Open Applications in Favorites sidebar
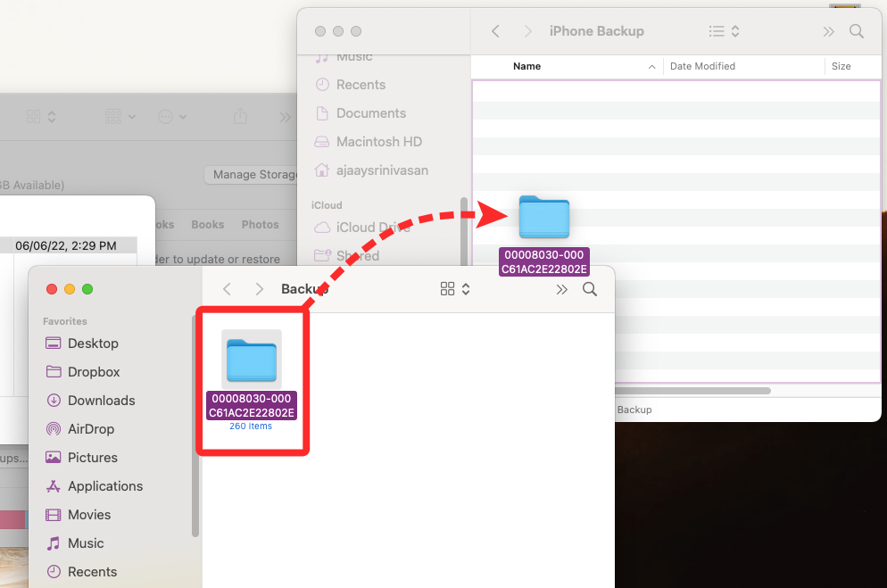887x588 pixels. pyautogui.click(x=94, y=486)
